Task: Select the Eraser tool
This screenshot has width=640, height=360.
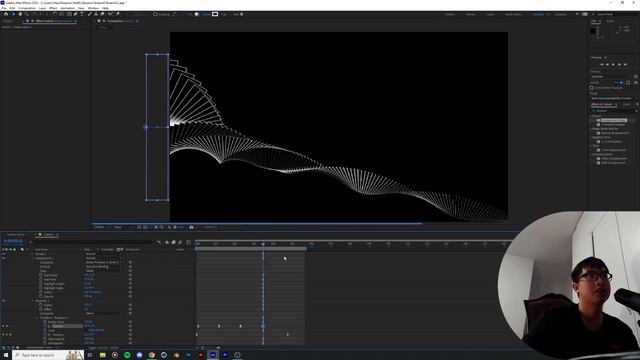Action: coord(102,14)
